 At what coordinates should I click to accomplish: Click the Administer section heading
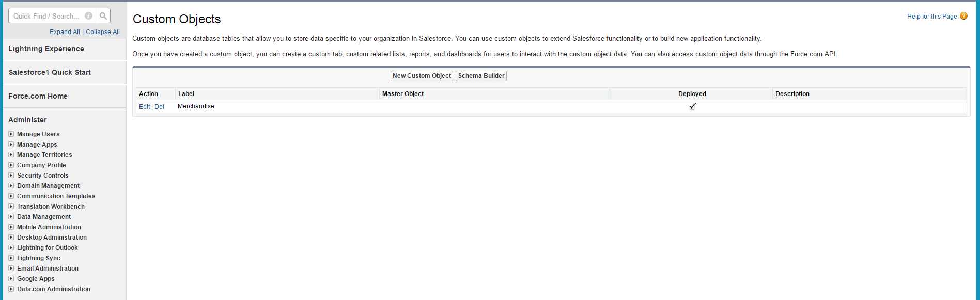(x=27, y=120)
